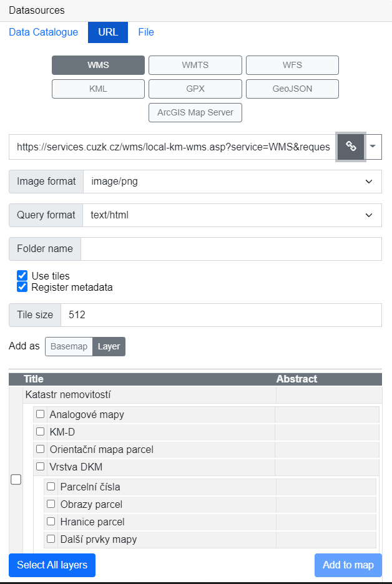The height and width of the screenshot is (584, 392).
Task: Click the Add to map button
Action: pos(348,565)
